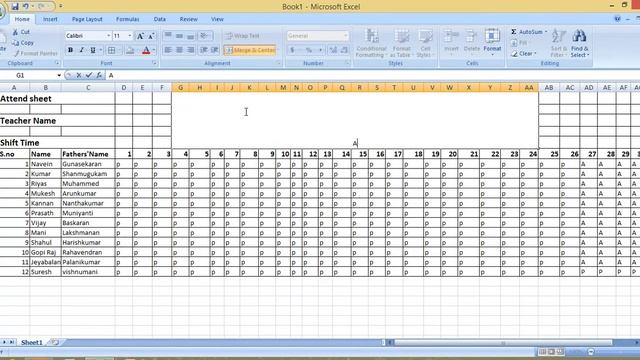Image resolution: width=640 pixels, height=360 pixels.
Task: Toggle Align Text Left
Action: (168, 50)
